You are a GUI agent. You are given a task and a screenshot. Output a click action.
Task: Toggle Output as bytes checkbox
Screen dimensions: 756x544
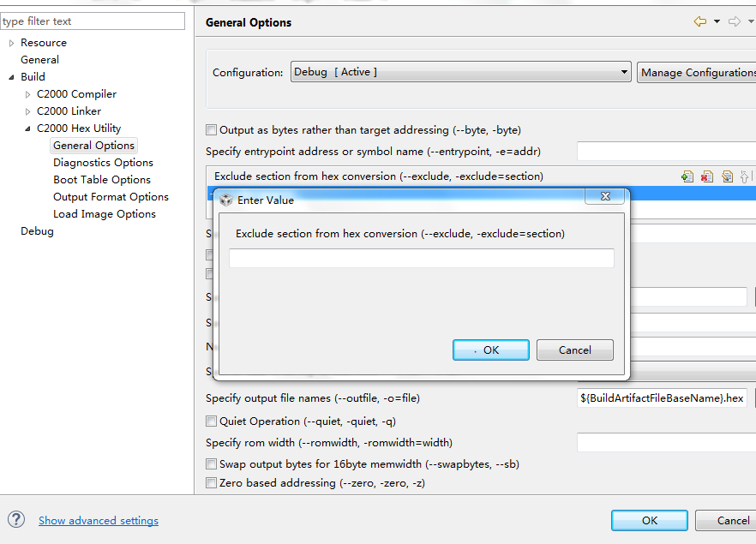[211, 129]
